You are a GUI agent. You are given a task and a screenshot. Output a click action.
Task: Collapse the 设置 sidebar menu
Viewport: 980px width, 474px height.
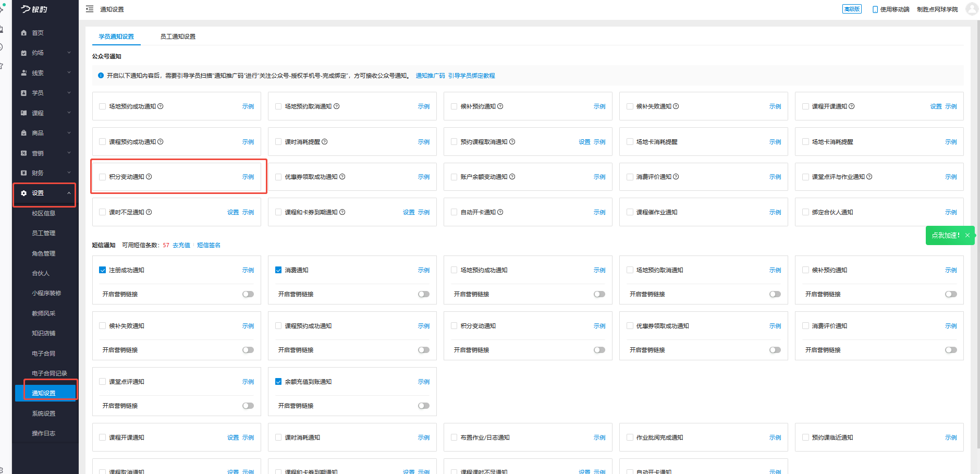click(69, 193)
